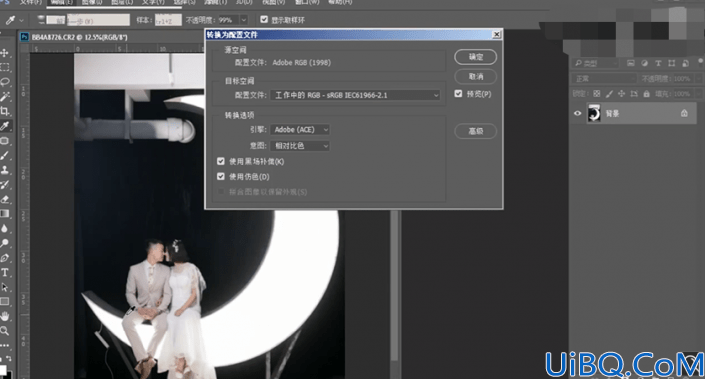The width and height of the screenshot is (705, 379).
Task: Close the 转换为配置文件 dialog
Action: tap(496, 35)
